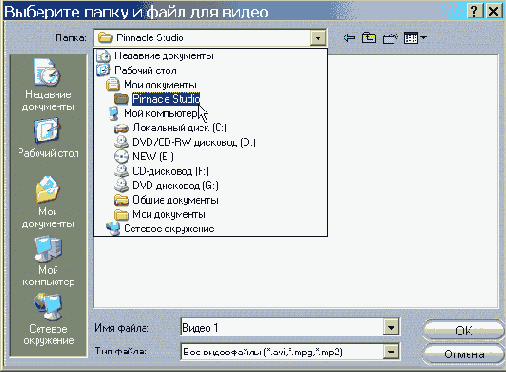Image resolution: width=506 pixels, height=372 pixels.
Task: Go up one folder level icon
Action: click(x=369, y=38)
